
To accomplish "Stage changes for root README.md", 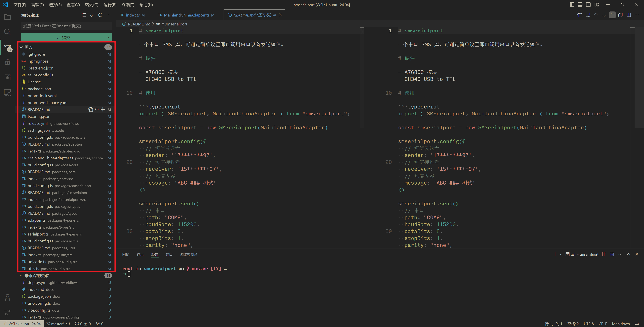I will 103,110.
